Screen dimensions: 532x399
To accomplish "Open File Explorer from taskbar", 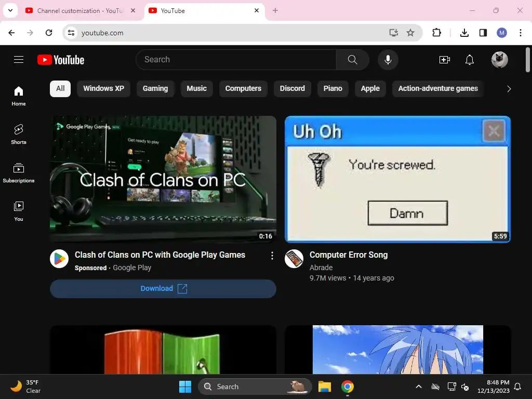I will pyautogui.click(x=324, y=387).
